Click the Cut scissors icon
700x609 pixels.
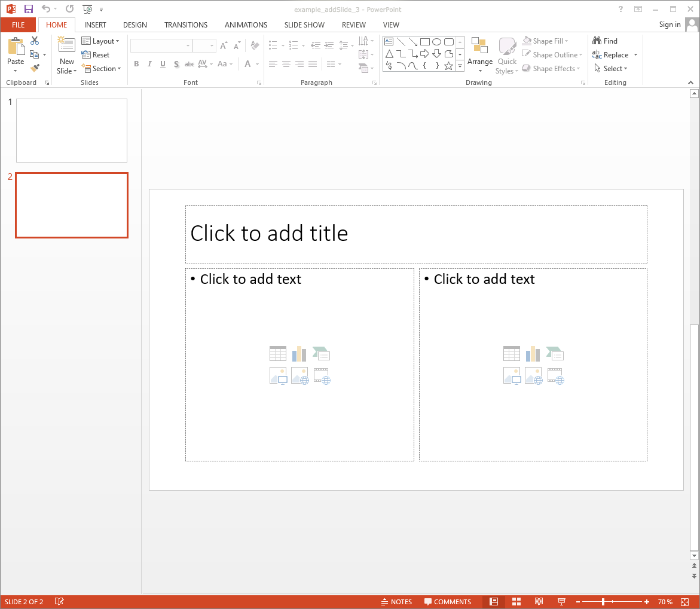pos(35,41)
